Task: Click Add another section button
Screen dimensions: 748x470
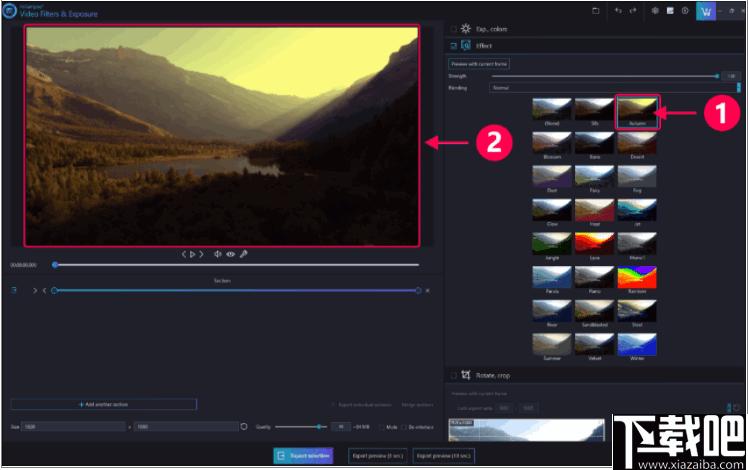Action: pos(104,405)
